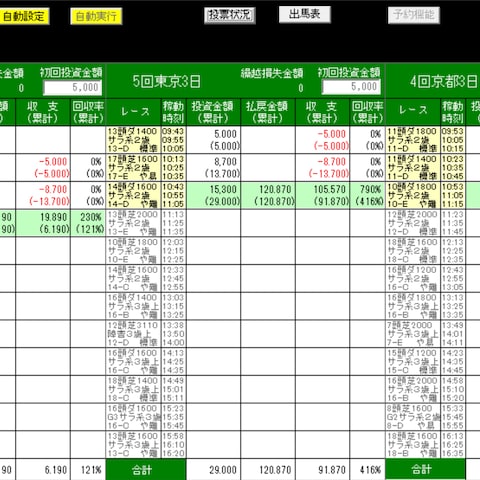Viewport: 480px width, 480px height.
Task: Select Tokyo race 14頭芝1600 grey cell
Action: pyautogui.click(x=133, y=278)
